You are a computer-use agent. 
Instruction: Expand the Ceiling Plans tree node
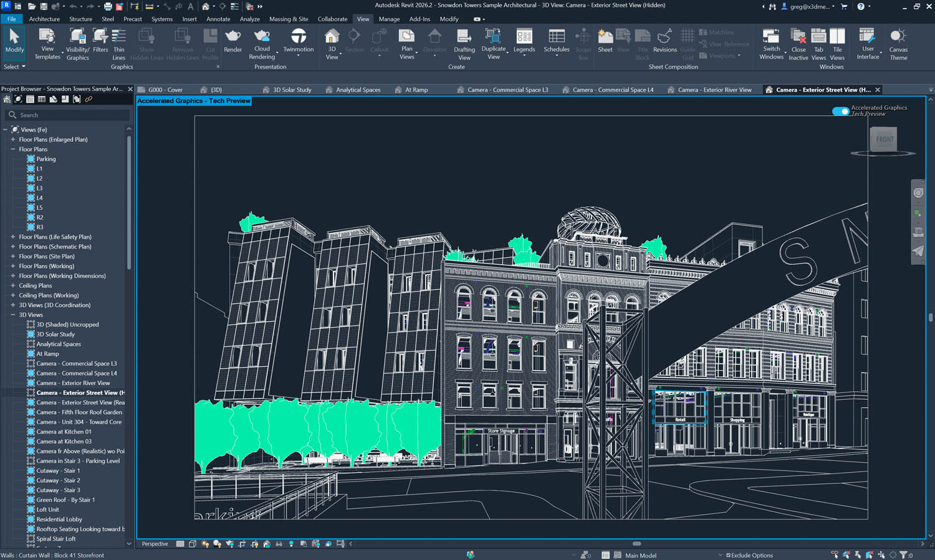(12, 285)
